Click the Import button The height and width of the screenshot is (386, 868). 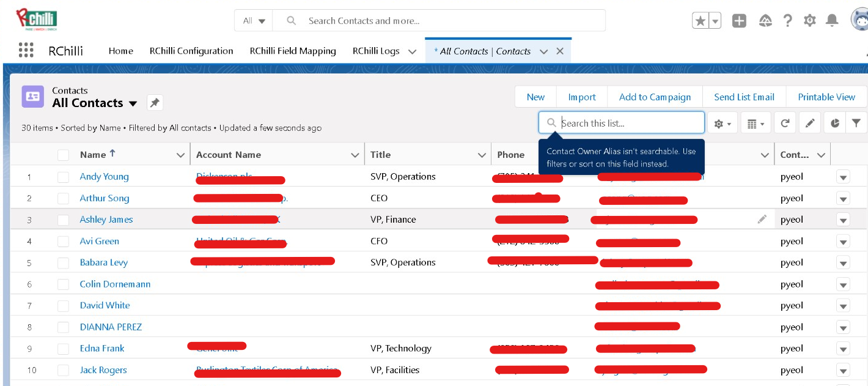(x=582, y=97)
